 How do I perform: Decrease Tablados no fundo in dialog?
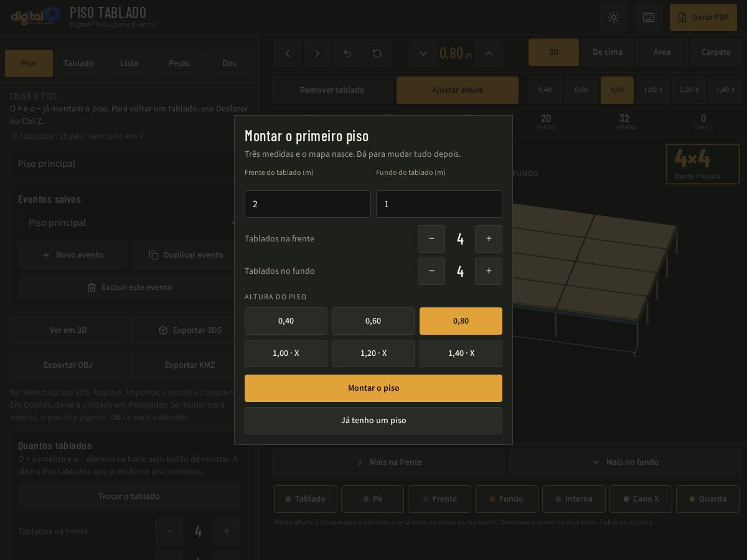pyautogui.click(x=431, y=271)
